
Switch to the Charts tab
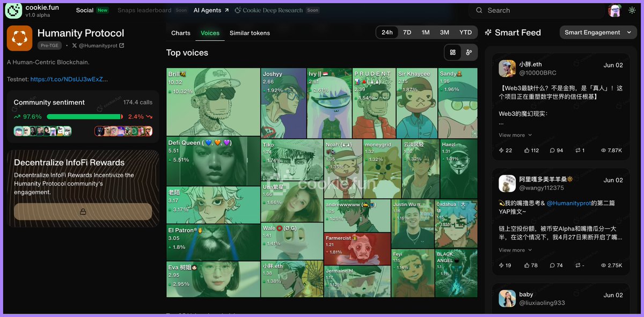coord(181,33)
